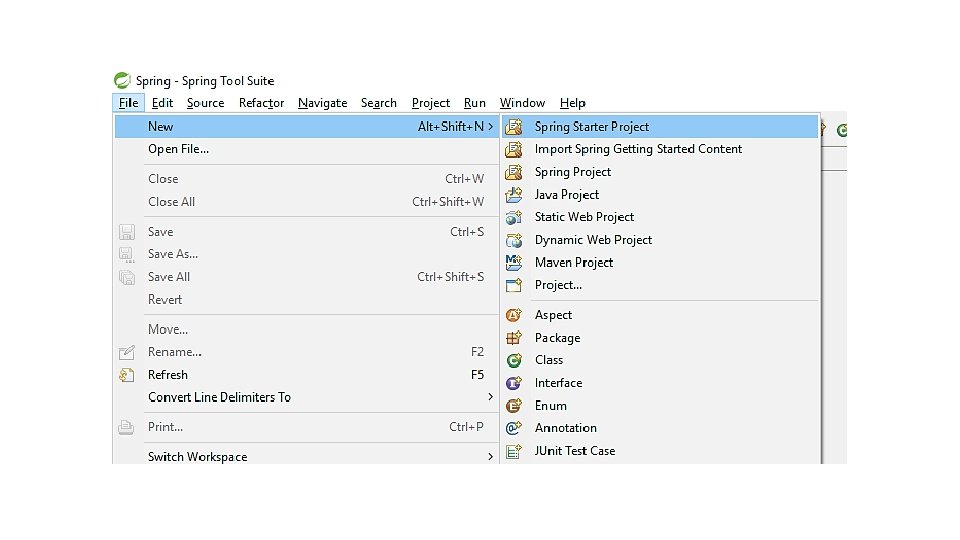Create a new JUnit Test Case
960x540 pixels.
point(660,451)
